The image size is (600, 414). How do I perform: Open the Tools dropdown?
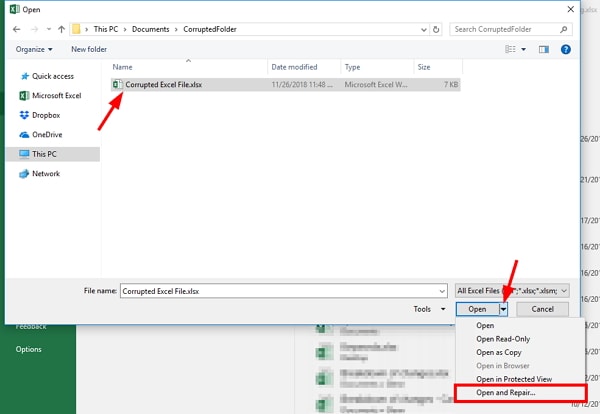(x=429, y=309)
